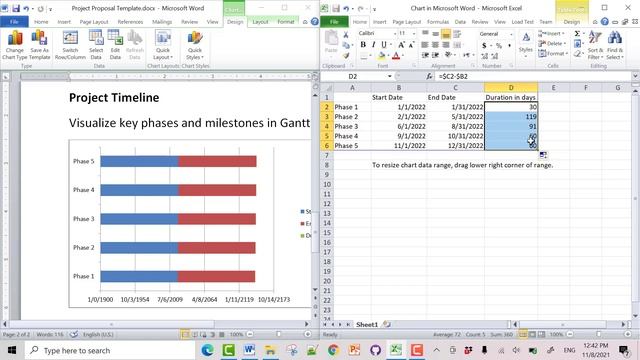This screenshot has width=640, height=360.
Task: Toggle Underline formatting in Excel
Action: pyautogui.click(x=384, y=44)
